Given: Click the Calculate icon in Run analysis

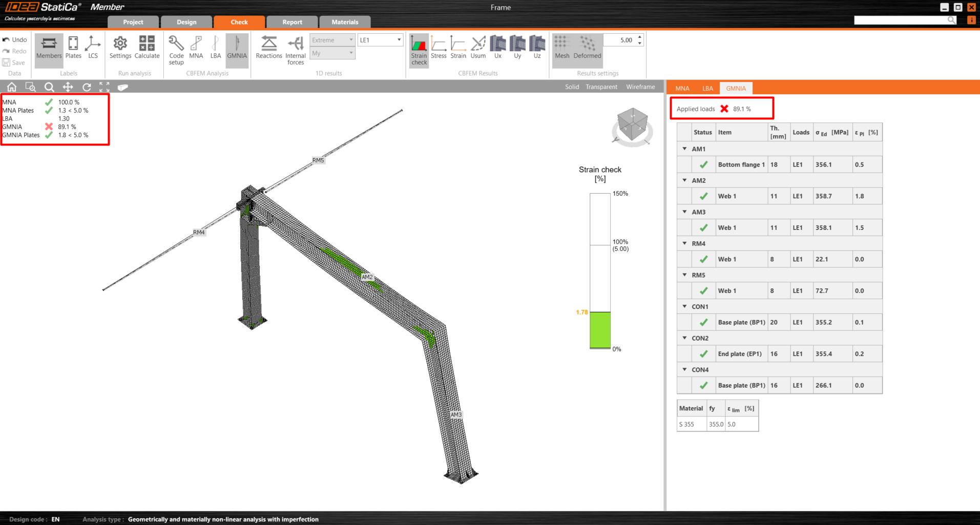Looking at the screenshot, I should click(x=147, y=47).
